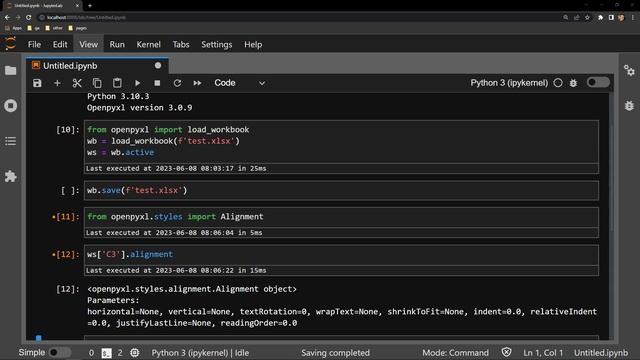Click kernel status circle indicator
This screenshot has width=640, height=360.
pyautogui.click(x=558, y=83)
